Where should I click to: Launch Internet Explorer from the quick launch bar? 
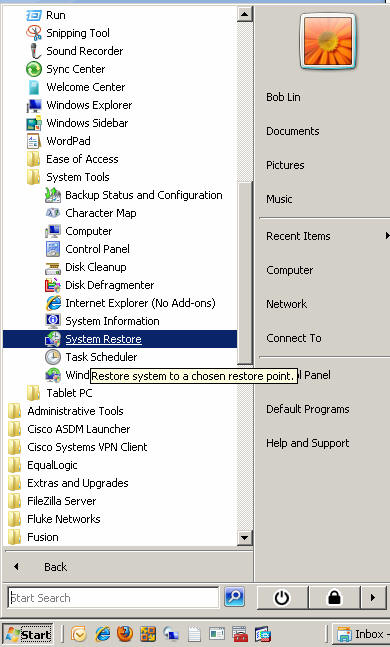102,633
